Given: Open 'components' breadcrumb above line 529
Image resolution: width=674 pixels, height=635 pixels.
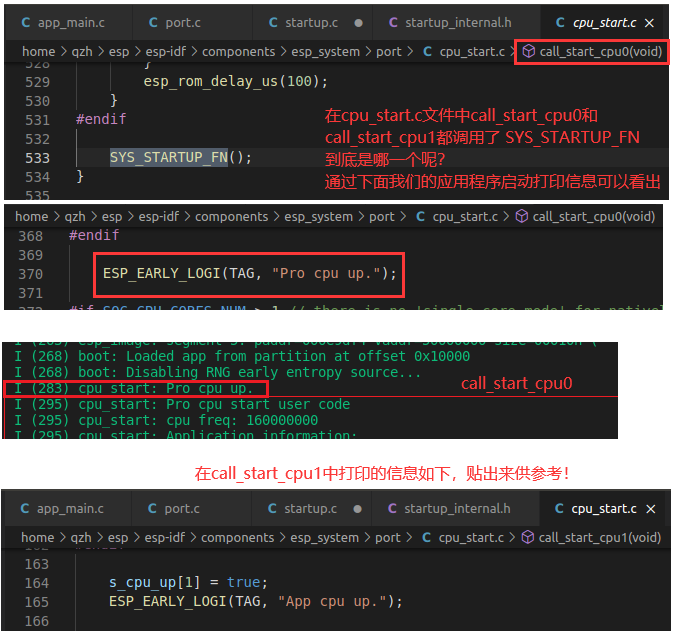Looking at the screenshot, I should pyautogui.click(x=239, y=52).
